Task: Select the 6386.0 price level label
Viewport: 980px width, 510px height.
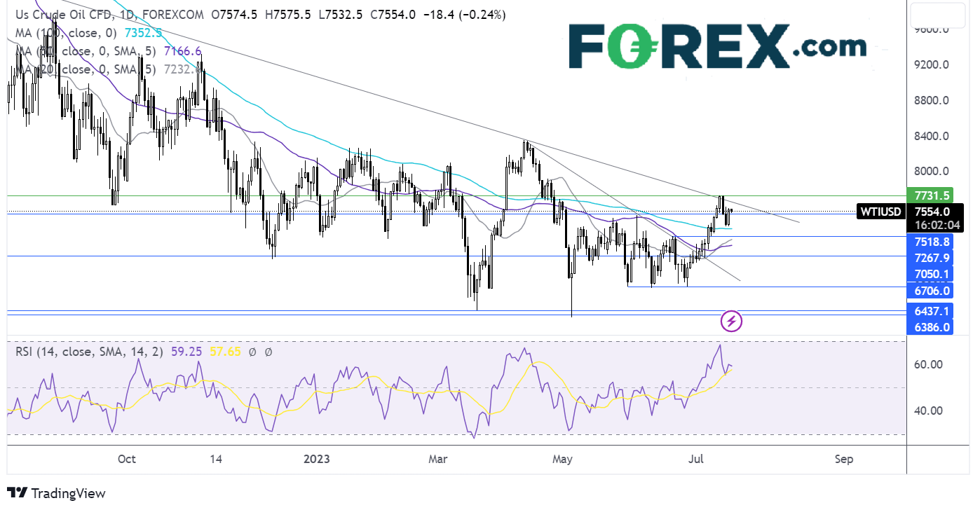Action: pos(932,326)
